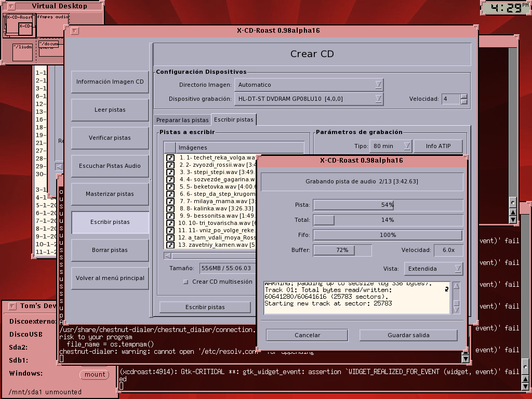Toggle Crear CD multisesión checkbox

click(x=185, y=282)
